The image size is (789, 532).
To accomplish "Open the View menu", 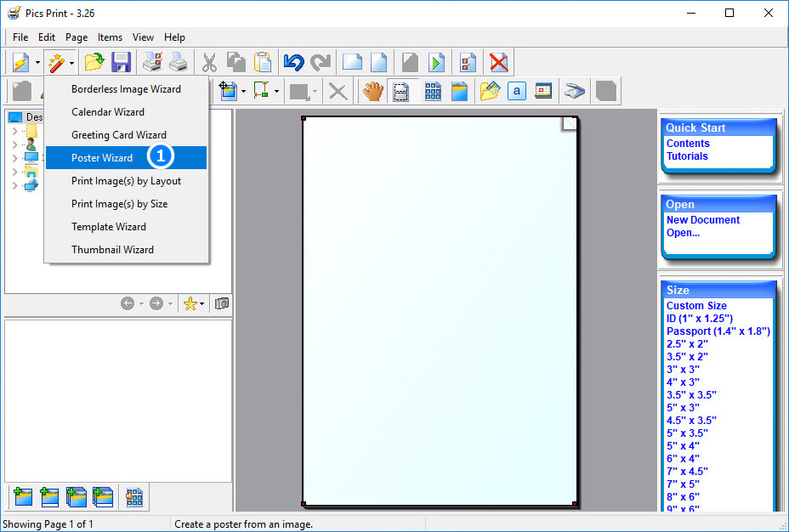I will pos(143,37).
